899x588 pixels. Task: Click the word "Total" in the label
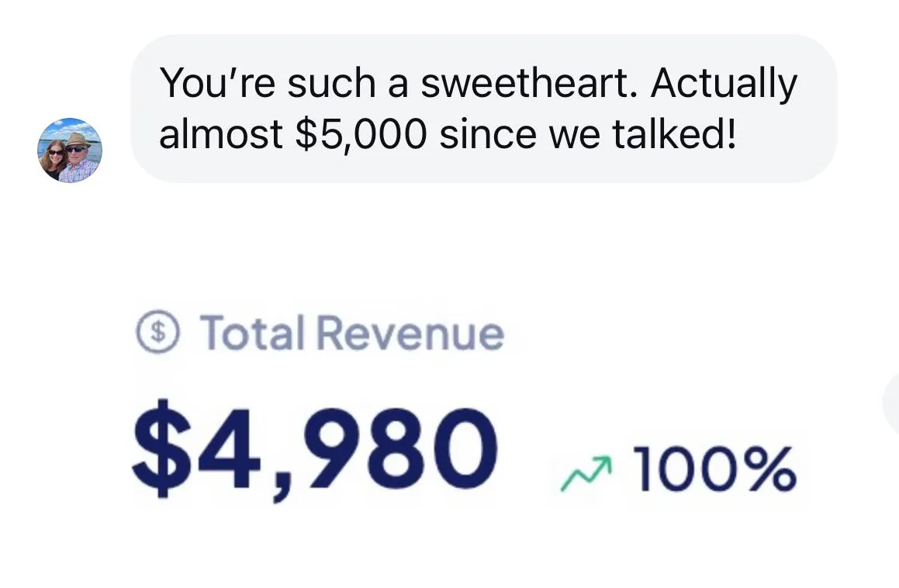pyautogui.click(x=252, y=332)
